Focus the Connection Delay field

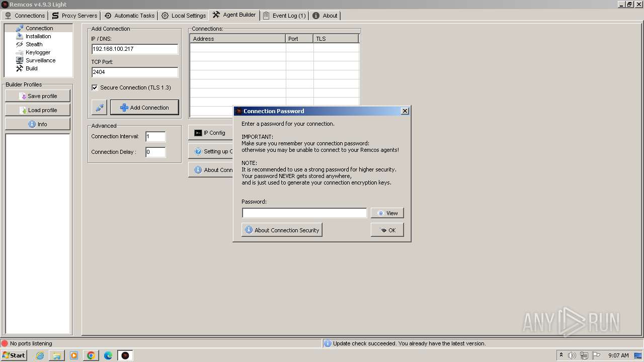coord(155,152)
